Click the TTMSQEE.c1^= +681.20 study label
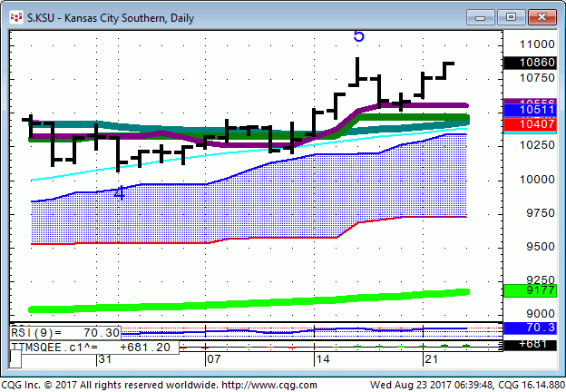Image resolution: width=566 pixels, height=392 pixels. coord(93,348)
